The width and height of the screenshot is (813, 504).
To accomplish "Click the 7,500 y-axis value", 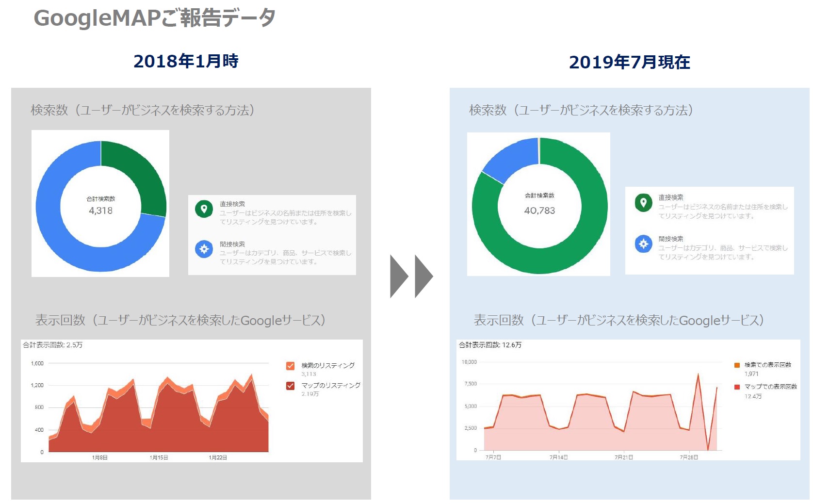I will click(x=471, y=384).
